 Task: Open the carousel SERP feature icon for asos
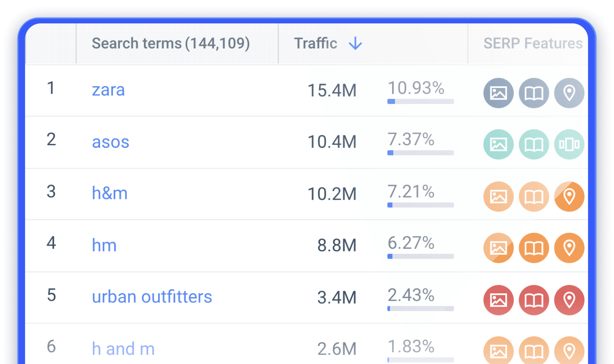pos(568,144)
